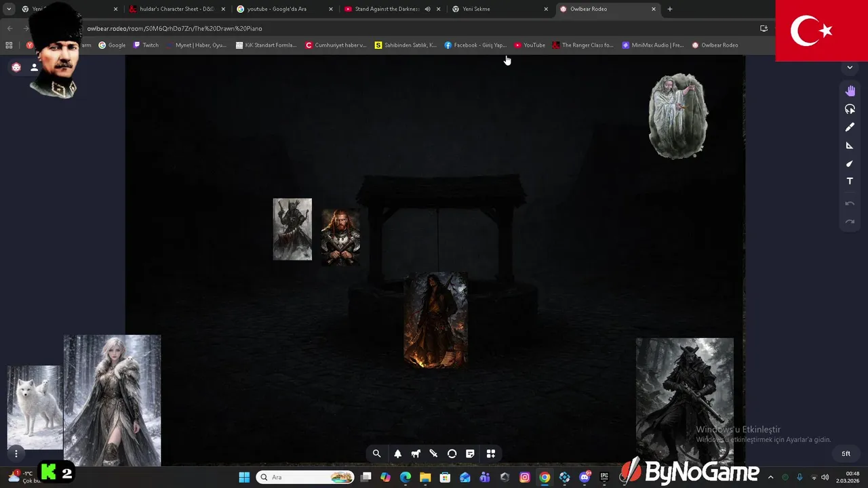Show hidden system tray icons
Viewport: 868px width, 488px height.
[770, 477]
